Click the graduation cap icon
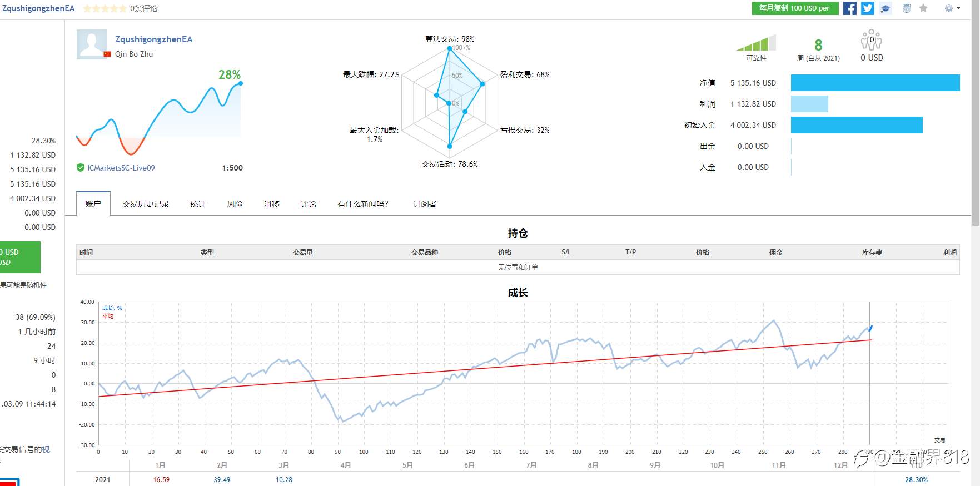This screenshot has height=486, width=980. 886,8
